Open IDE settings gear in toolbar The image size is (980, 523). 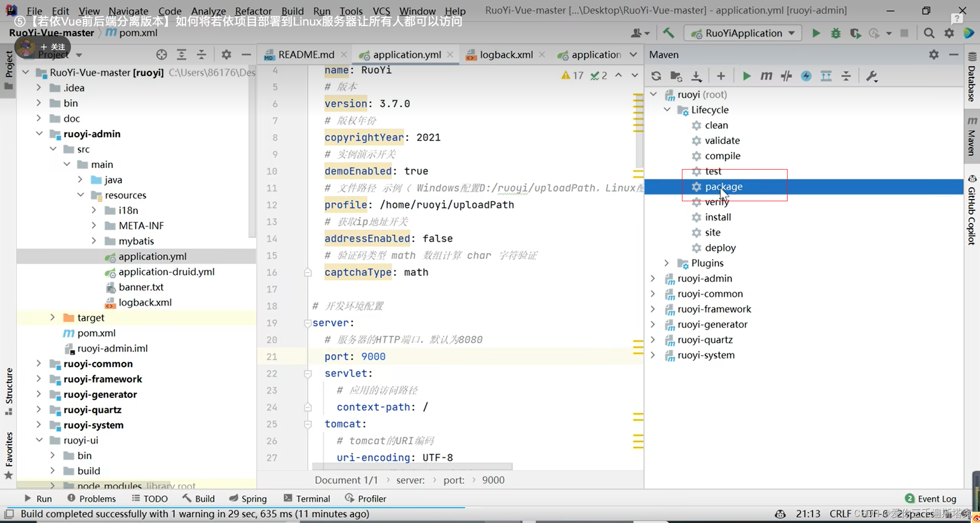click(x=949, y=33)
